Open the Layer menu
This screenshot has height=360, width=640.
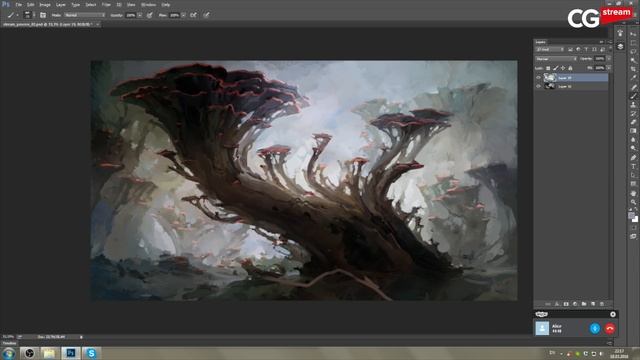click(x=61, y=5)
